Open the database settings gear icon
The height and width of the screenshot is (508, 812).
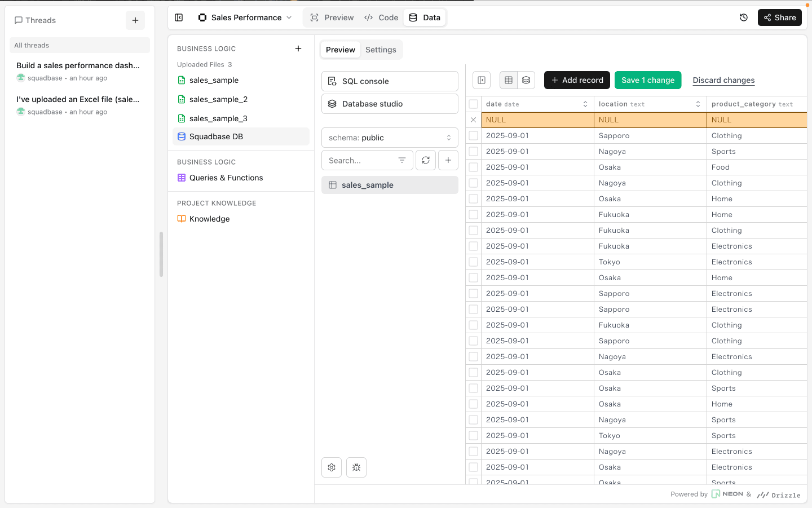(332, 467)
